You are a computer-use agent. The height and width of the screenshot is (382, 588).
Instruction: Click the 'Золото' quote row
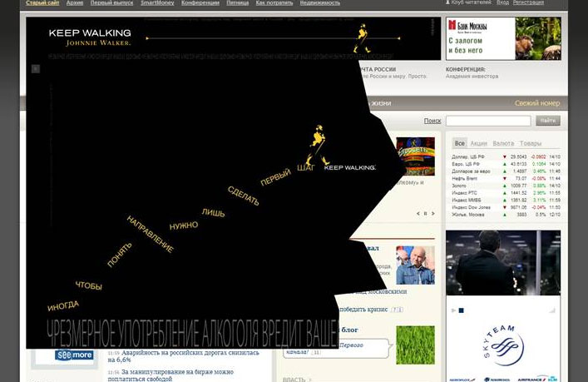click(506, 186)
